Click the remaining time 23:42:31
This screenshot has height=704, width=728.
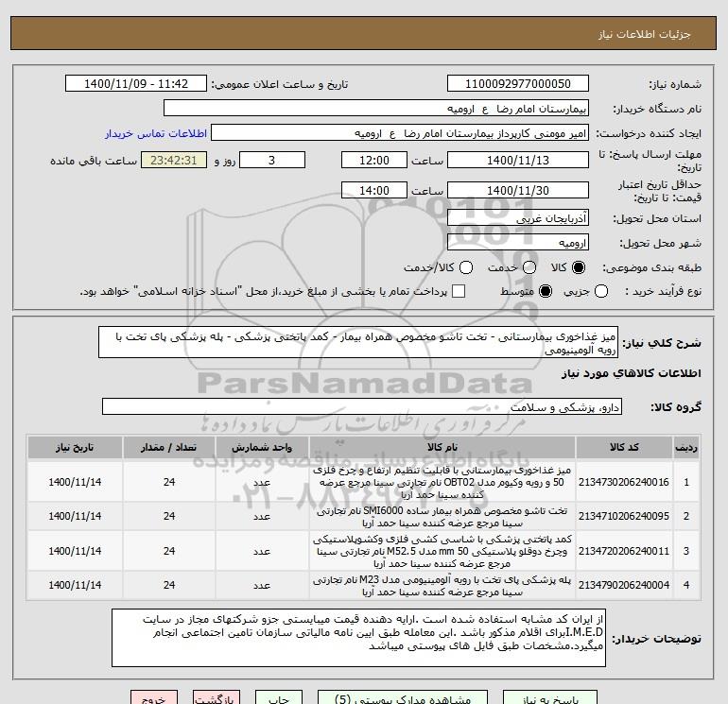pyautogui.click(x=174, y=160)
